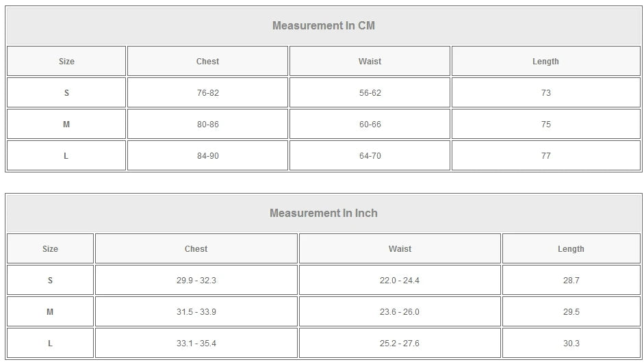Click the 30.3 length cell
The width and height of the screenshot is (644, 362).
point(571,344)
